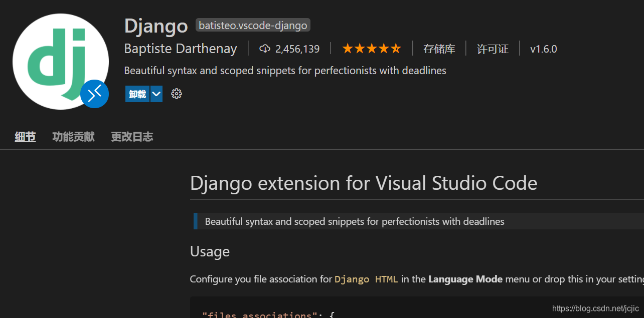Click the Usage heading
Screen dimensions: 644x318
pos(210,251)
